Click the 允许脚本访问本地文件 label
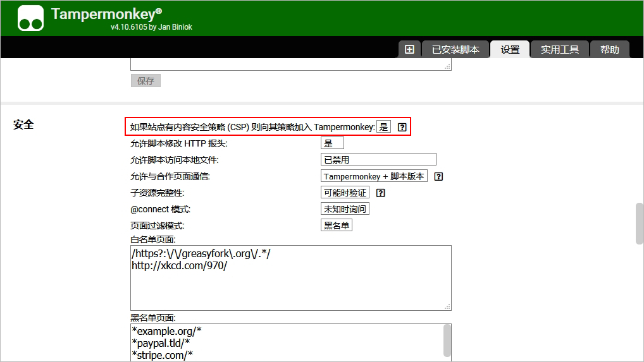 pyautogui.click(x=174, y=160)
